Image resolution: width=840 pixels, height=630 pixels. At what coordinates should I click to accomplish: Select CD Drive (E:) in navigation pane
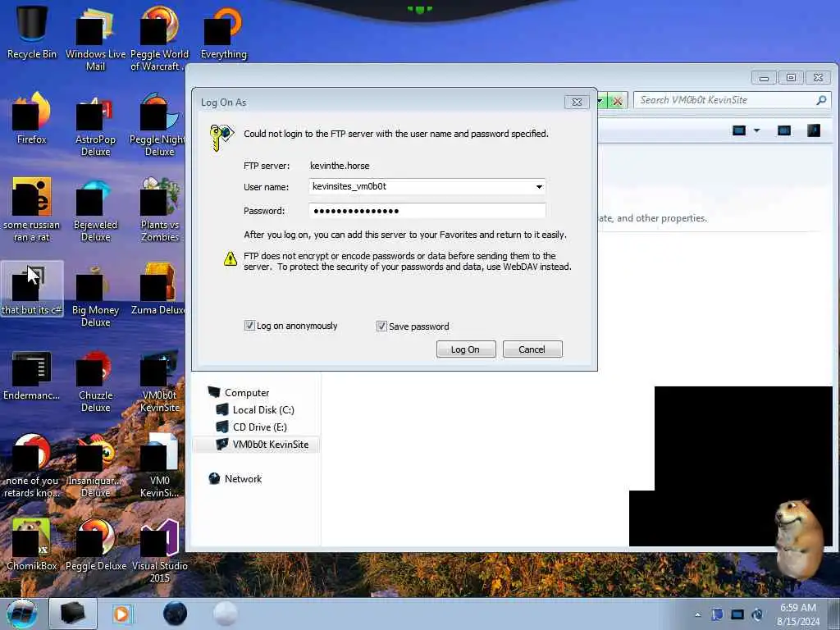pos(251,427)
